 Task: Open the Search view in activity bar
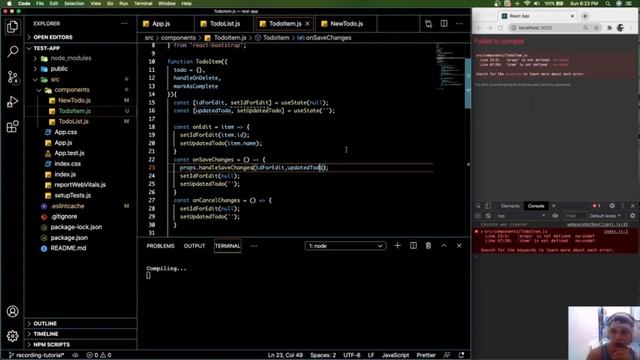click(x=12, y=51)
